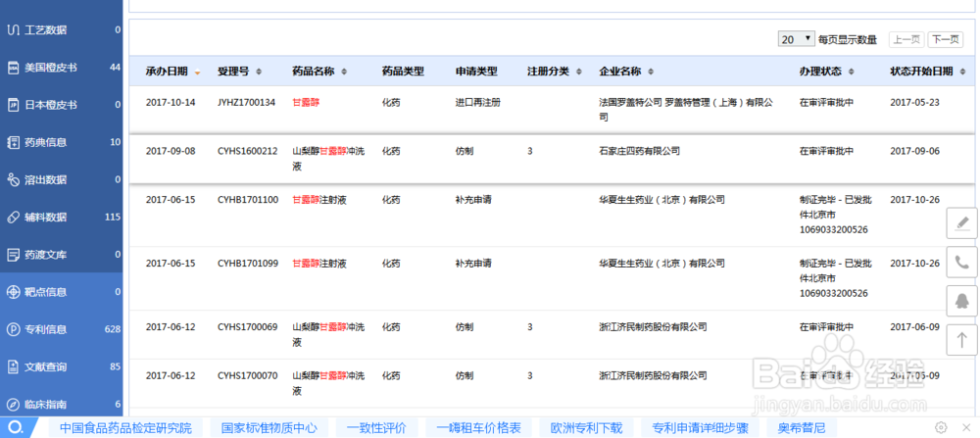Viewport: 980px width, 438px height.
Task: Open the per-page count dropdown showing 20
Action: [796, 39]
